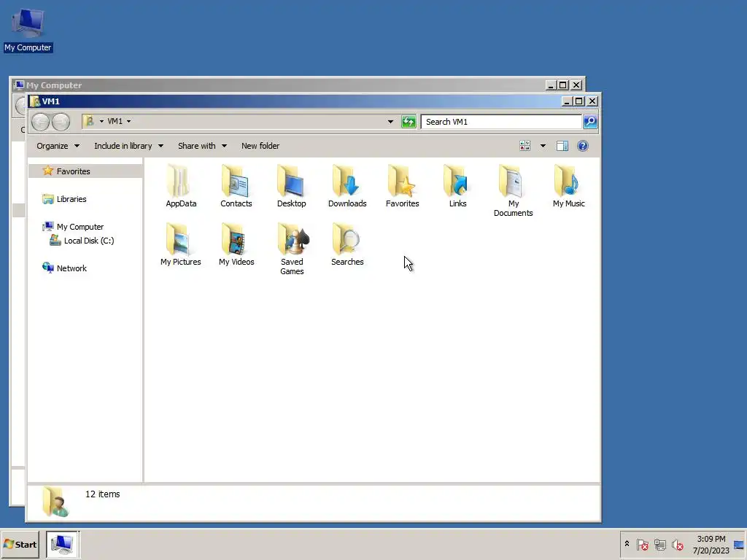Viewport: 747px width, 560px height.
Task: Click VM1 in the address bar
Action: (x=115, y=122)
